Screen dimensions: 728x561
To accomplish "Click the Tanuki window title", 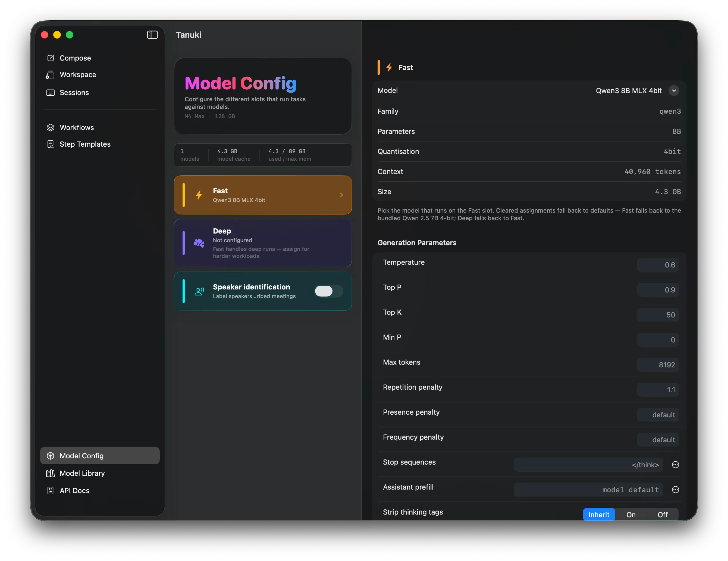I will (x=189, y=35).
